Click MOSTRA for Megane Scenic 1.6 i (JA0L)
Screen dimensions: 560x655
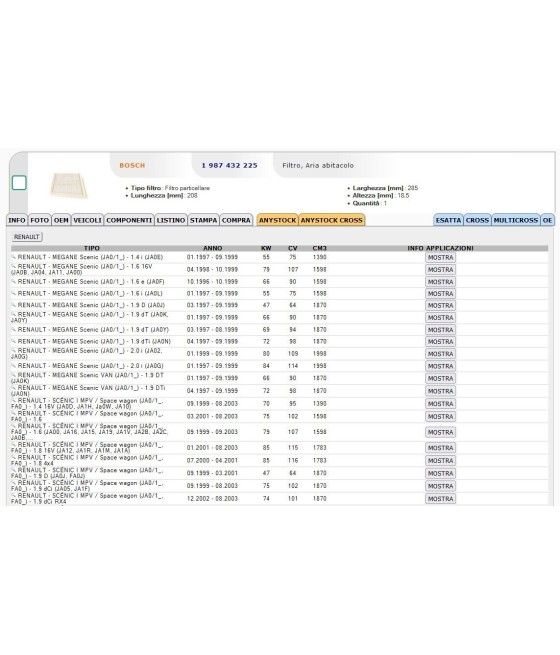pyautogui.click(x=440, y=294)
